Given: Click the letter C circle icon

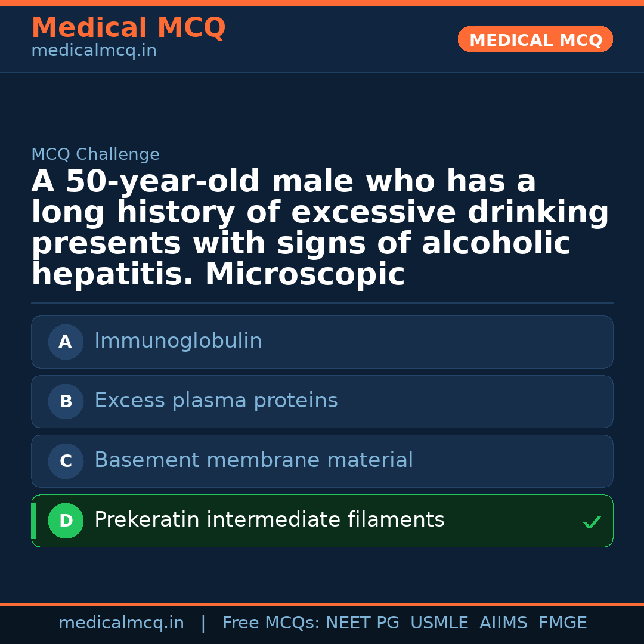Looking at the screenshot, I should (x=66, y=461).
